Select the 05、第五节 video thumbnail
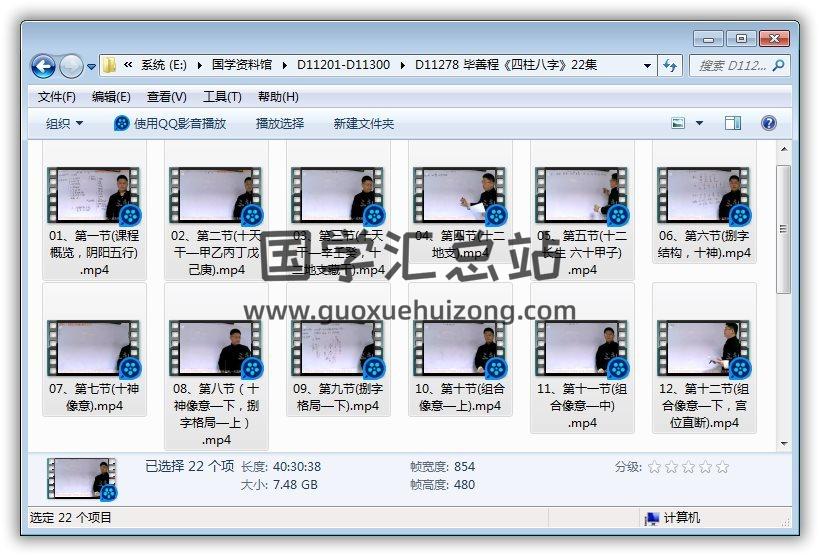820x556 pixels. (x=582, y=195)
